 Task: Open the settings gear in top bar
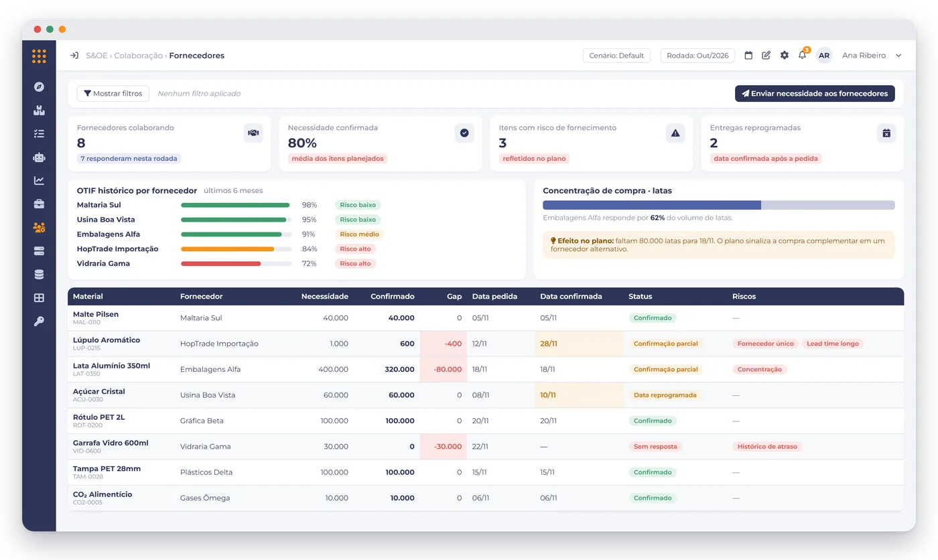(785, 56)
